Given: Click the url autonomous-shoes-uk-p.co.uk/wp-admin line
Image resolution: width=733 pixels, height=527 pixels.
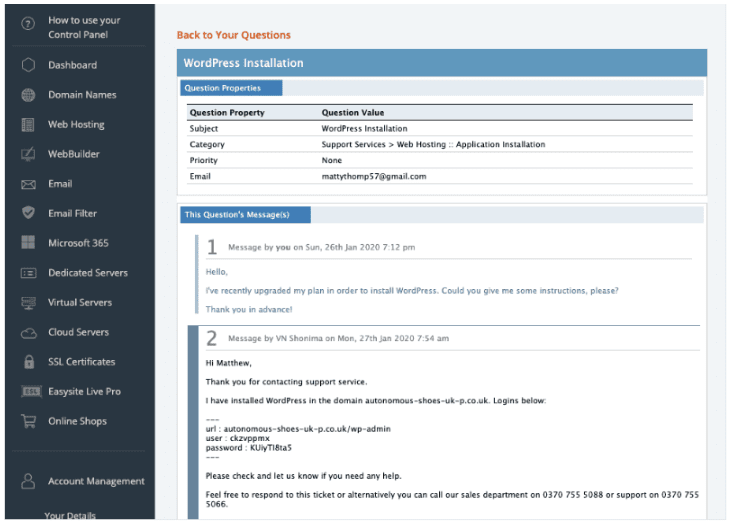Looking at the screenshot, I should [298, 429].
